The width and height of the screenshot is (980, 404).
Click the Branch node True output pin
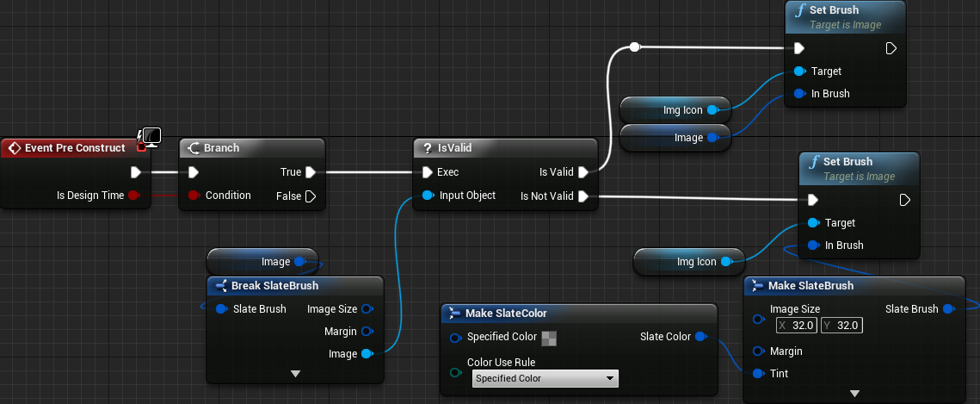310,172
